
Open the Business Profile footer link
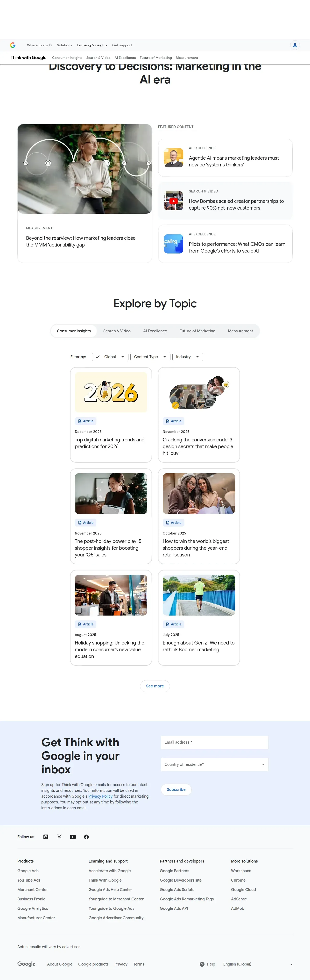click(x=31, y=899)
